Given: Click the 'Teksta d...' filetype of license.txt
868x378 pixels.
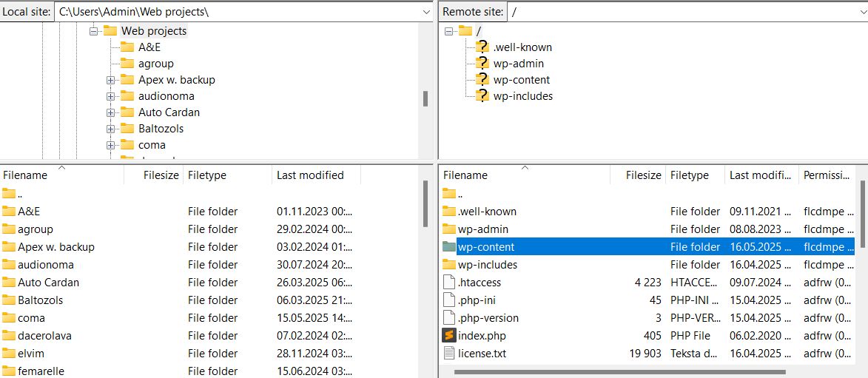Looking at the screenshot, I should point(695,353).
